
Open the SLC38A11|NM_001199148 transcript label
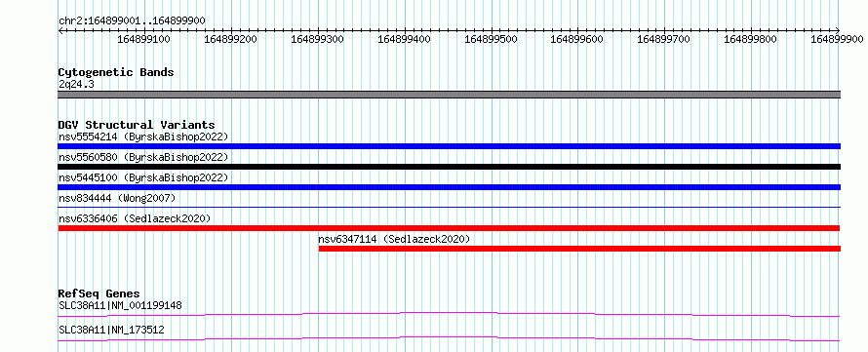[120, 305]
